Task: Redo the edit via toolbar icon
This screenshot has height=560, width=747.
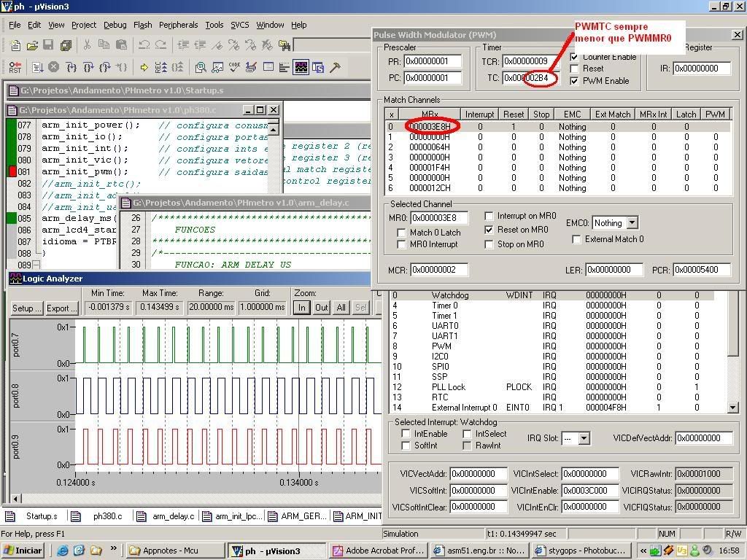Action: click(161, 44)
